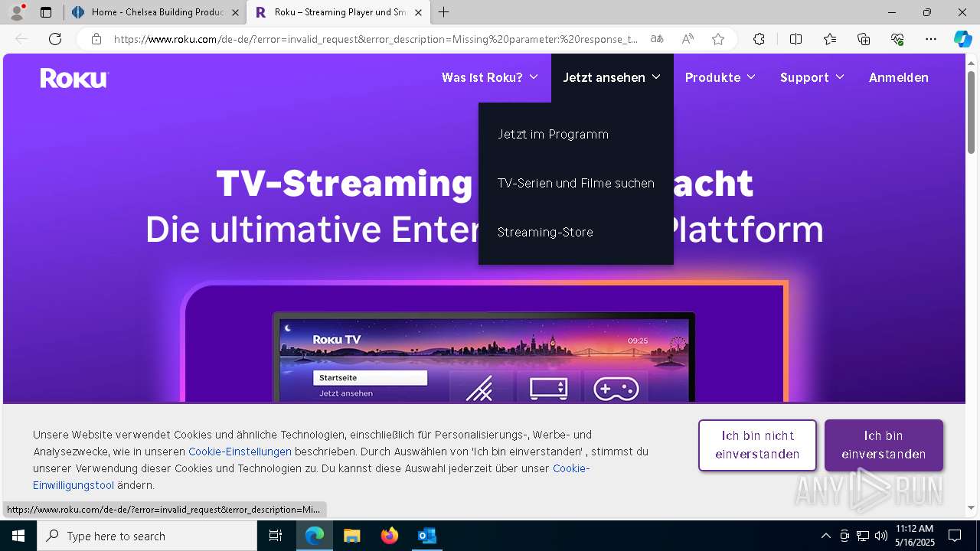This screenshot has width=980, height=551.
Task: Close the Chelsea Building Products tab
Action: 235,12
